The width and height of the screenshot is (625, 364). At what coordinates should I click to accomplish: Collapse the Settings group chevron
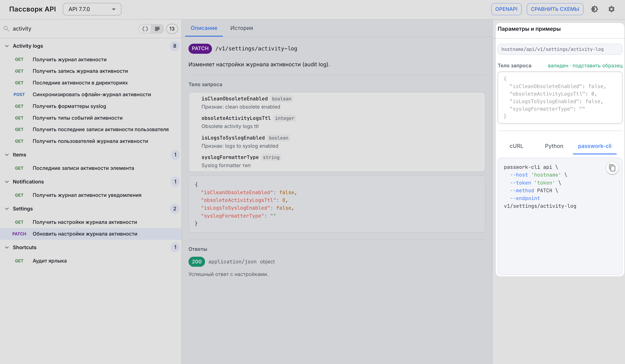7,209
